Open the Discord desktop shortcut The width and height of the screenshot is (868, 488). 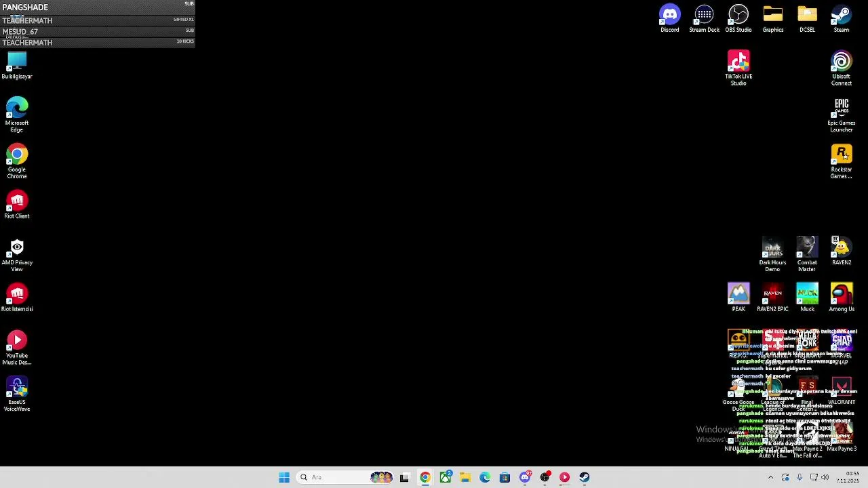[669, 18]
